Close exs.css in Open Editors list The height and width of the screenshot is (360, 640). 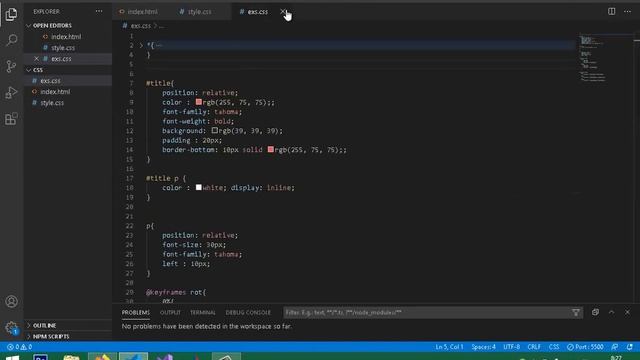coord(36,59)
